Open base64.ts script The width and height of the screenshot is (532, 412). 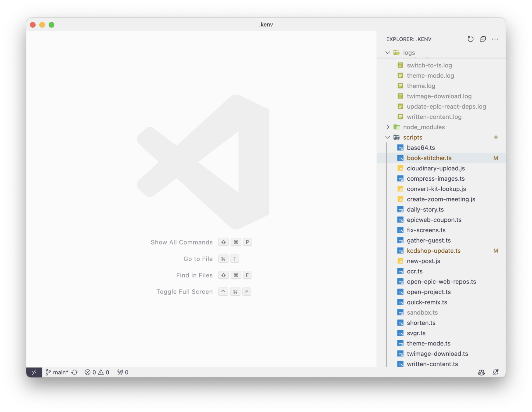coord(441,148)
